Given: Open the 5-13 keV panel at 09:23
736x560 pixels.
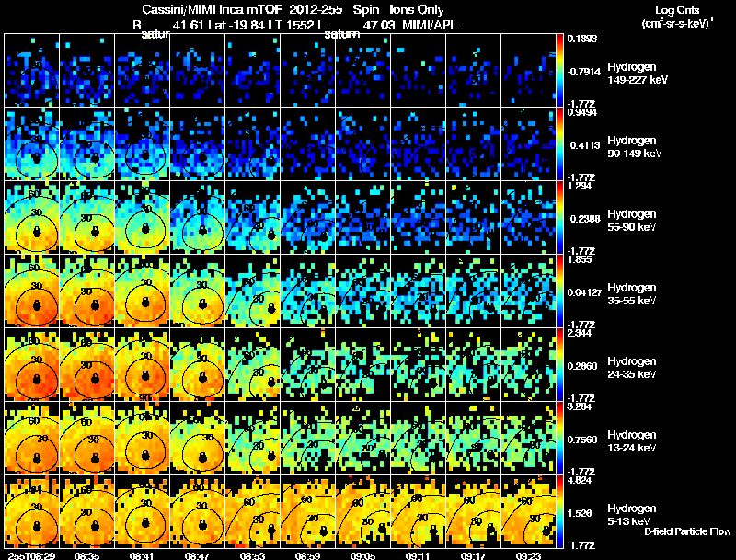Looking at the screenshot, I should (528, 512).
